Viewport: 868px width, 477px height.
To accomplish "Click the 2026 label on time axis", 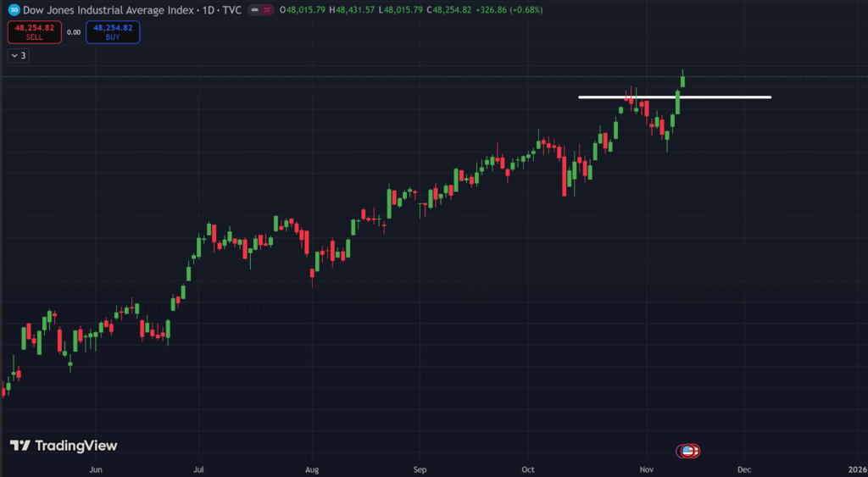I will pyautogui.click(x=856, y=469).
